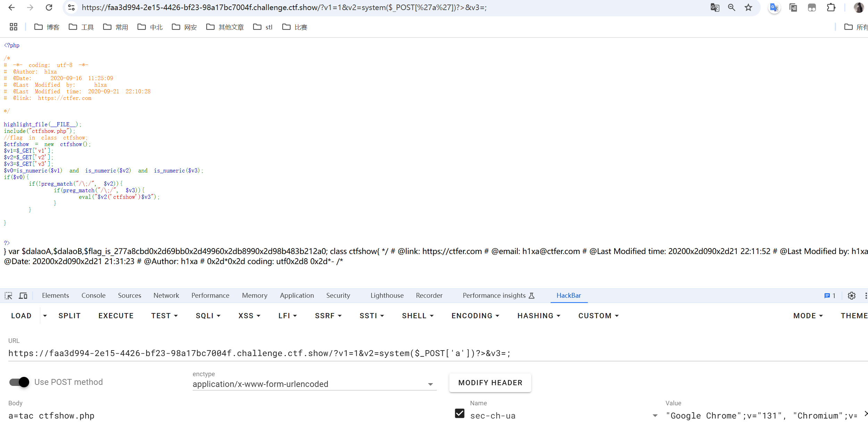
Task: Open the CUSTOM dropdown menu
Action: [598, 316]
